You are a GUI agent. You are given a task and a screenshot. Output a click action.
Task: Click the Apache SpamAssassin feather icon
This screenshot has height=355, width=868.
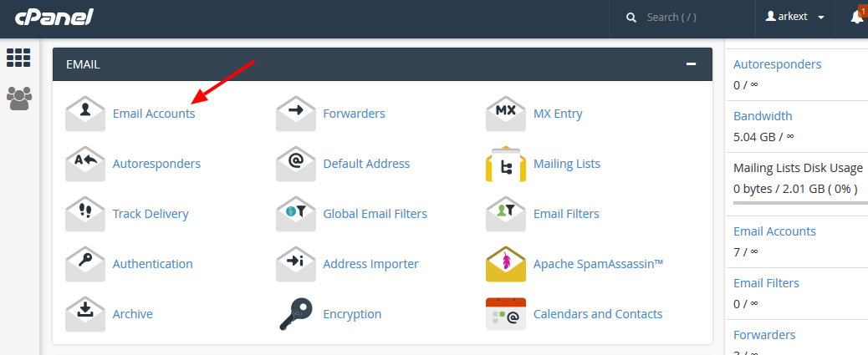click(506, 264)
